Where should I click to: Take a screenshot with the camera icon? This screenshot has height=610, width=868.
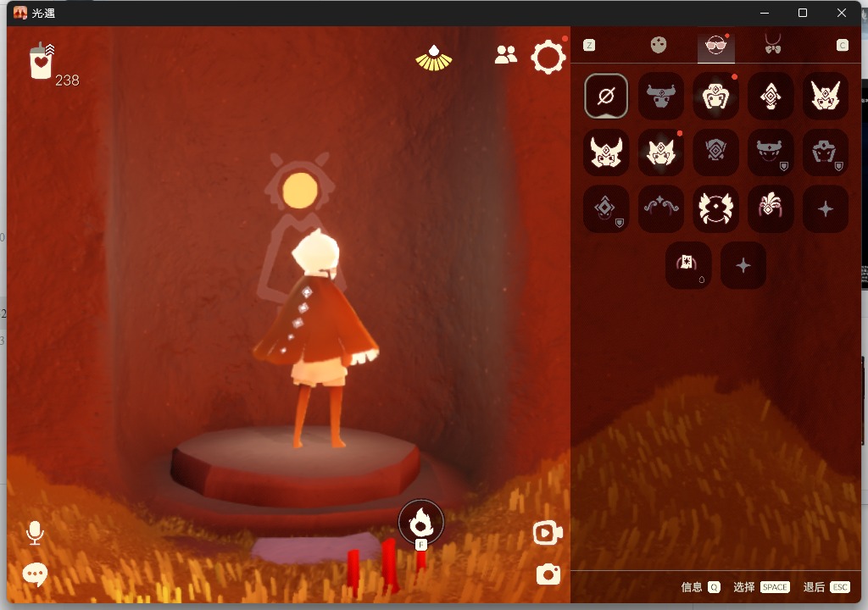click(x=548, y=574)
